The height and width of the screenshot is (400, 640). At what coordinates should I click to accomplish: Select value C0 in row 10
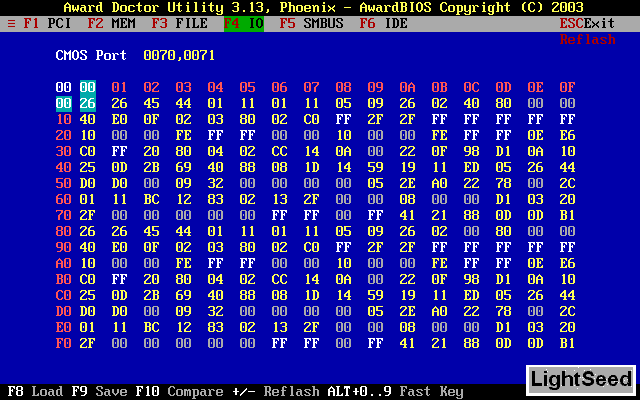[311, 120]
